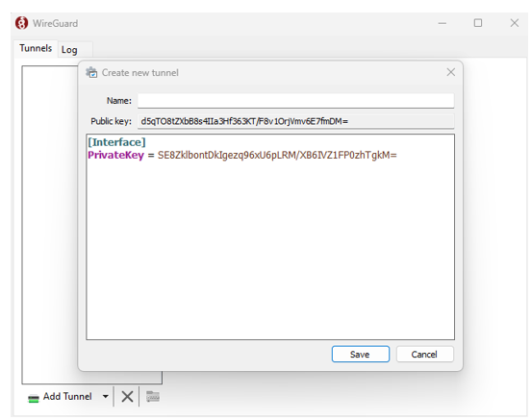Close the Create new tunnel dialog
This screenshot has width=531, height=420.
point(450,72)
